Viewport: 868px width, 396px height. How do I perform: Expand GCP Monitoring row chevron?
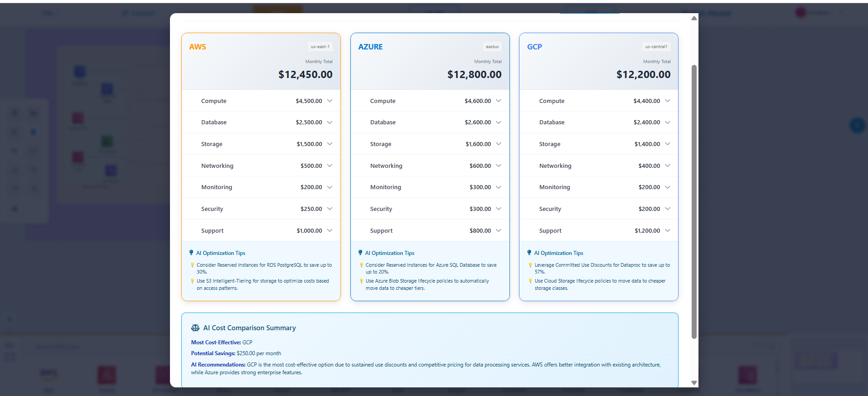tap(668, 187)
